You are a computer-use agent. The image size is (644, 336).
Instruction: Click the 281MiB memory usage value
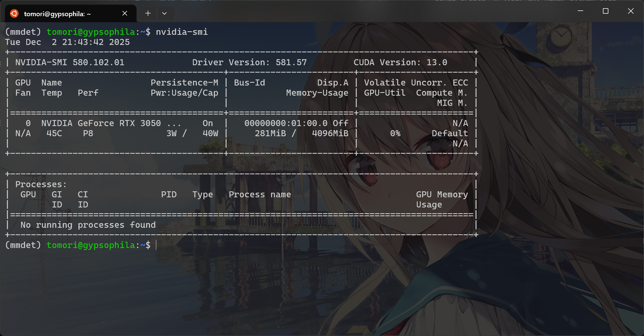[270, 133]
